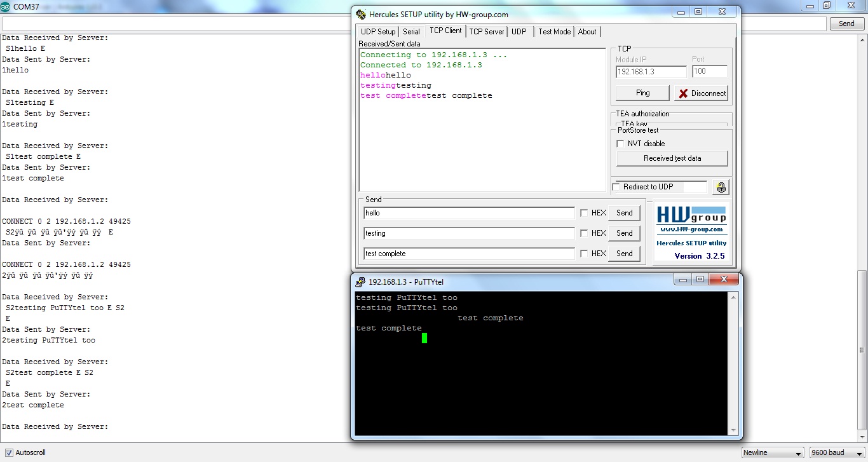
Task: Click the 'test complete' send text field
Action: pyautogui.click(x=469, y=254)
